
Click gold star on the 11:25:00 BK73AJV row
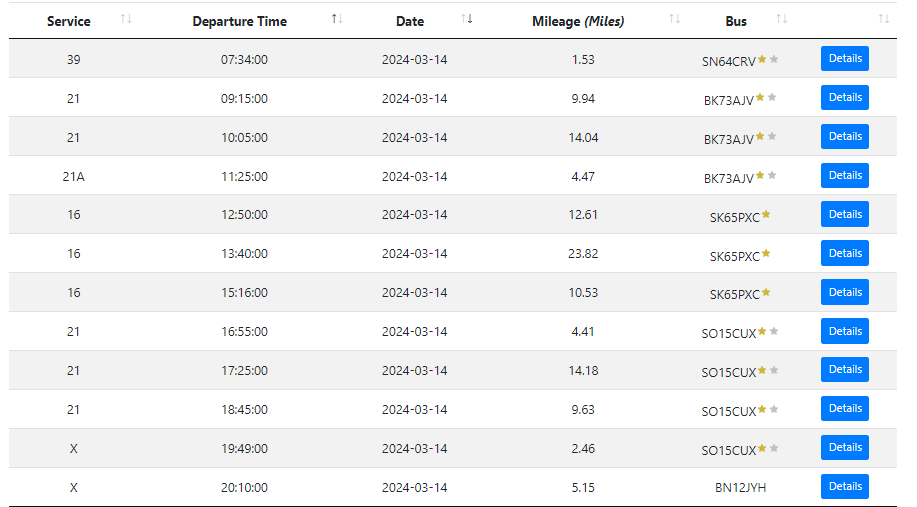tap(760, 176)
